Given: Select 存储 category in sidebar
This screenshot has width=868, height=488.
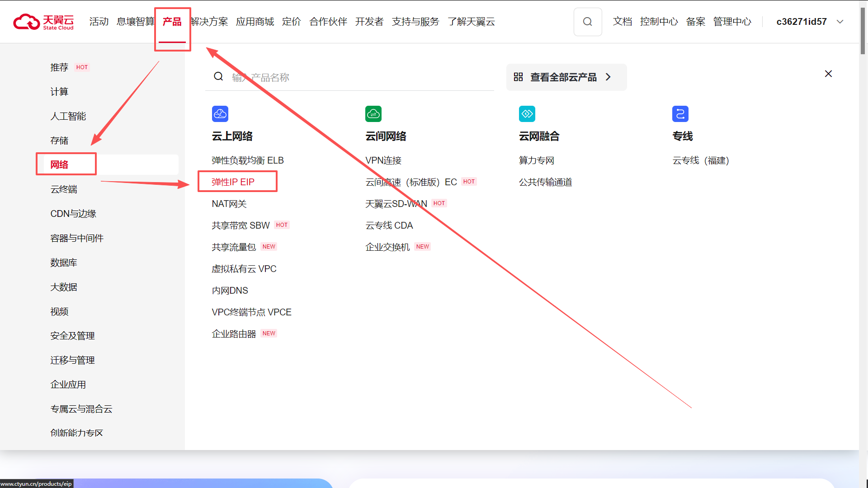Looking at the screenshot, I should coord(59,141).
